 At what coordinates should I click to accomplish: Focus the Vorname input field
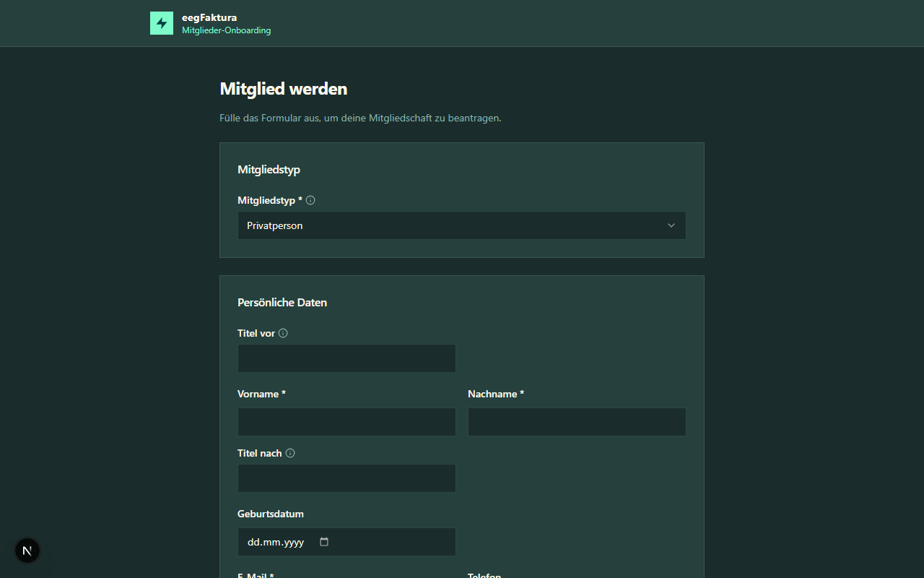point(346,422)
